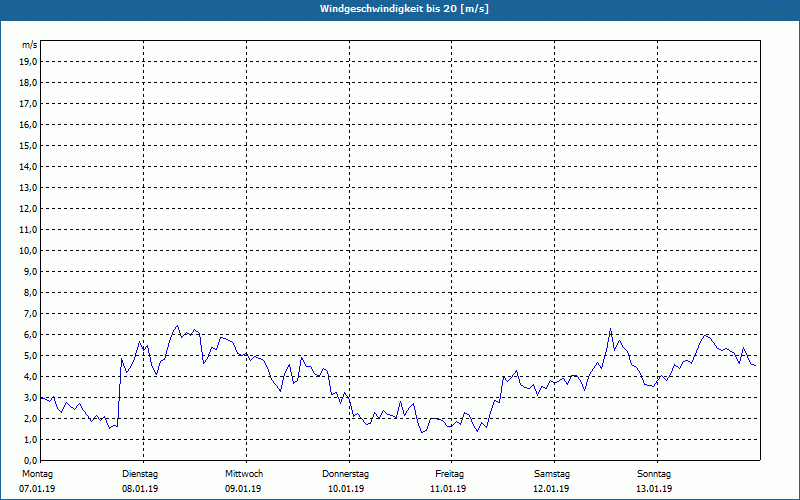Click the 'Mittwoch' day label
800x500 pixels.
pos(243,474)
